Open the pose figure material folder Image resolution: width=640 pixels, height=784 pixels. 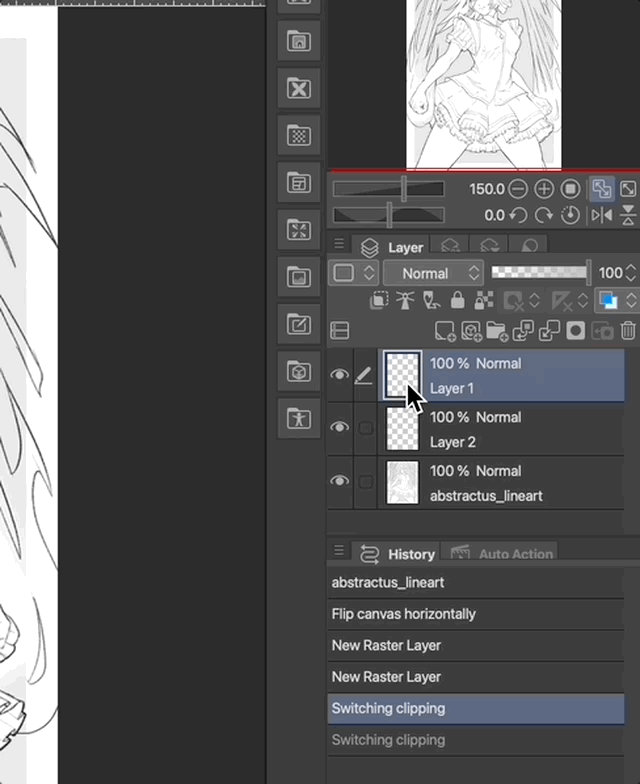tap(298, 418)
